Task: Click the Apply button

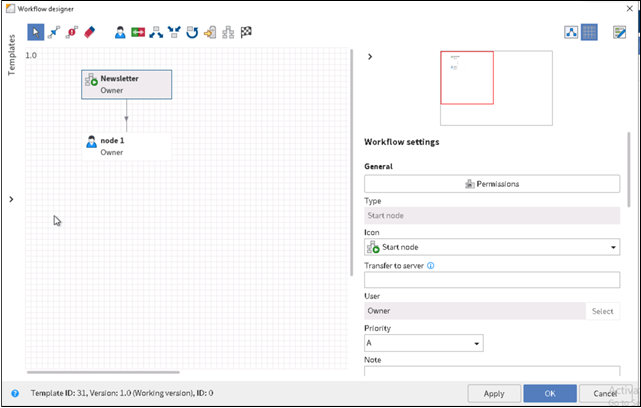Action: [494, 393]
